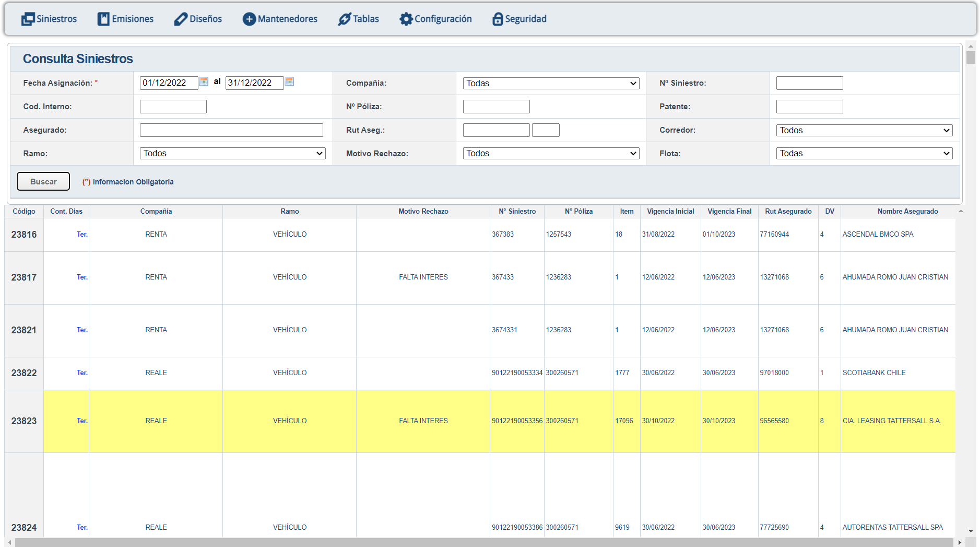Click the Configuración gear icon

coord(406,19)
